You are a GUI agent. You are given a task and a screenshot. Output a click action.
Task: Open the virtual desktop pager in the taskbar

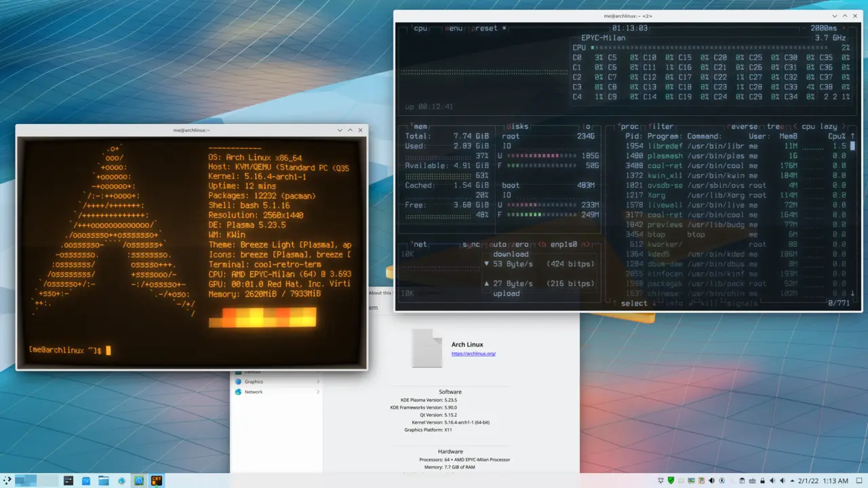(x=37, y=481)
